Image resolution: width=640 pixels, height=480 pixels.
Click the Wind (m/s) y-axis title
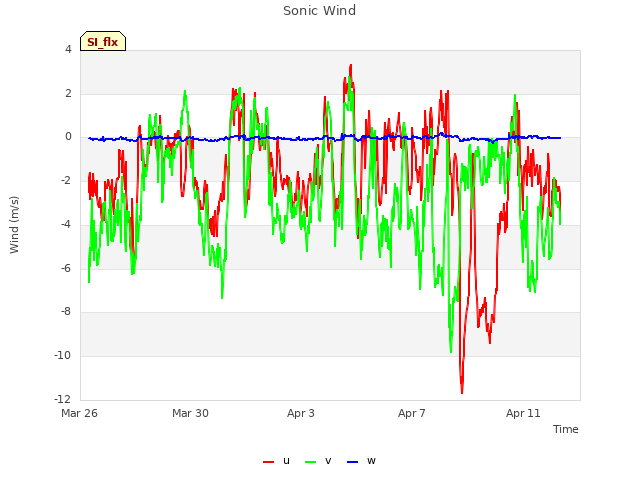coord(14,225)
